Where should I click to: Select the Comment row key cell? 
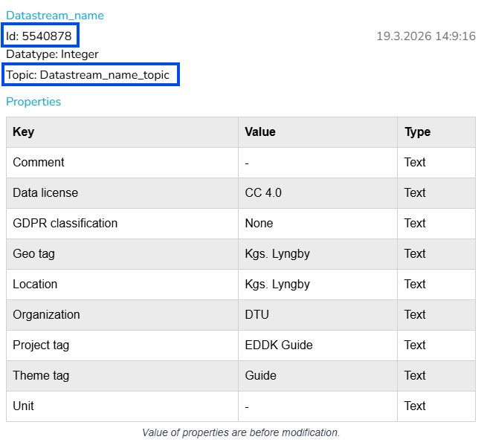[39, 162]
